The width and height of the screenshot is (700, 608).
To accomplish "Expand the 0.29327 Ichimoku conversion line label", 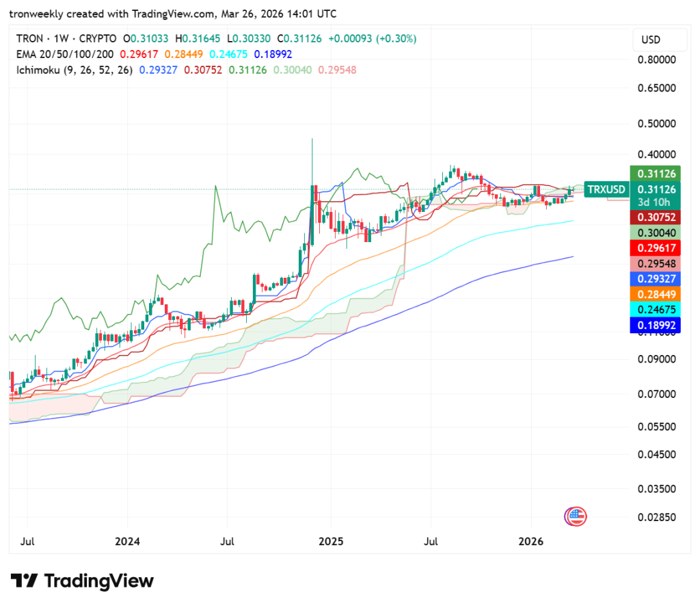I will point(656,278).
